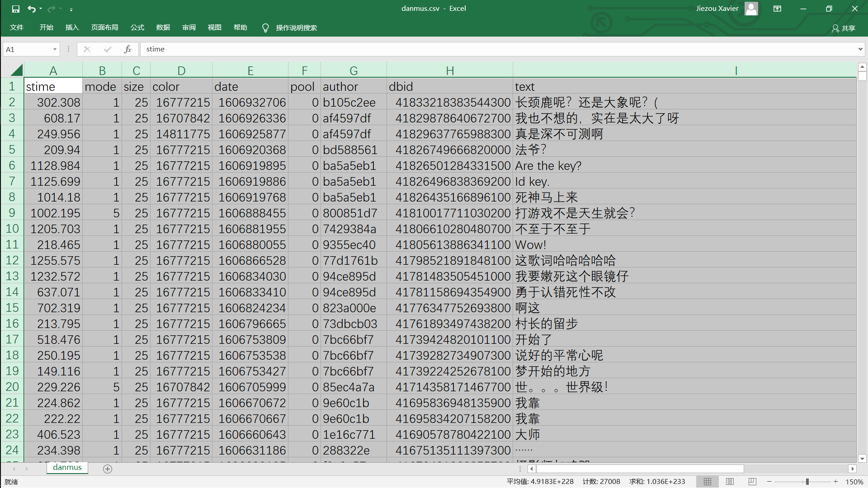Click the horizontal scrollbar left arrow
This screenshot has height=488, width=868.
click(x=532, y=469)
